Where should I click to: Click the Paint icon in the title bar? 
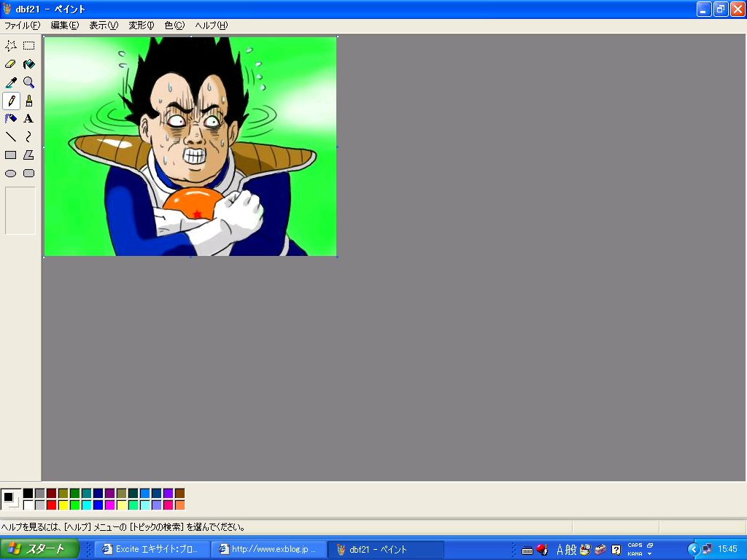click(x=7, y=9)
